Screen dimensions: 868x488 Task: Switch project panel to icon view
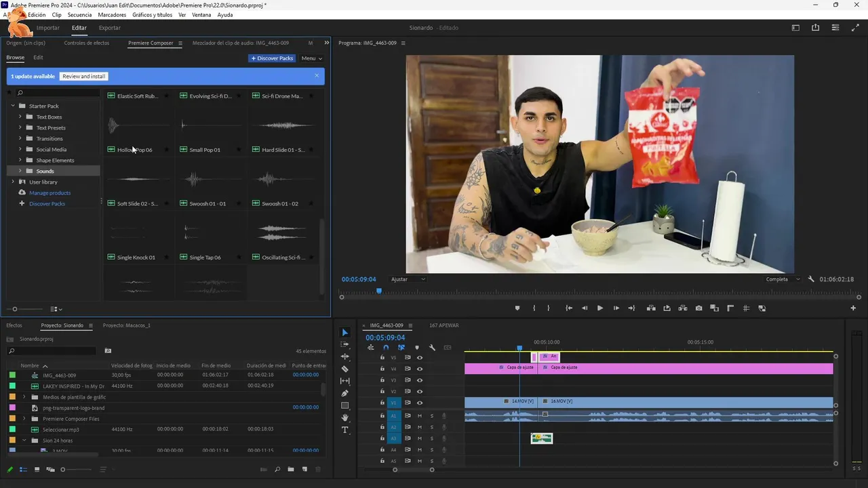click(x=37, y=470)
